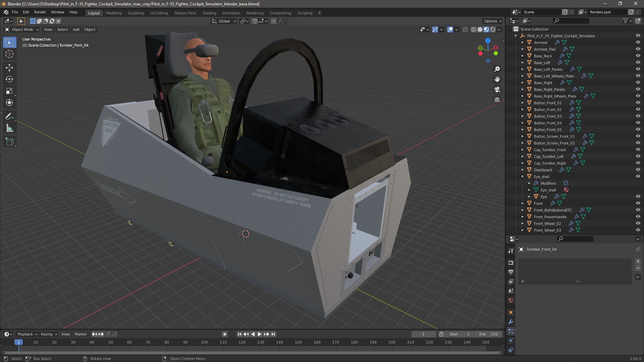644x362 pixels.
Task: Expand the Modifiers entry under Eye_shall
Action: click(x=529, y=183)
